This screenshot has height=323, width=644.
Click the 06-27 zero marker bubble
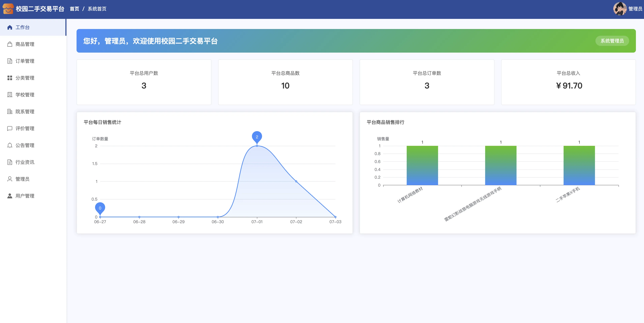coord(100,208)
